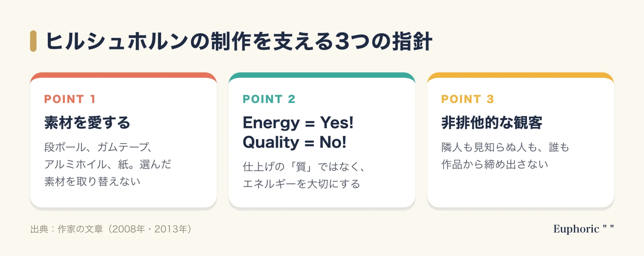Click the 仕上げの「質」ではなく text line
The width and height of the screenshot is (644, 256).
[304, 167]
